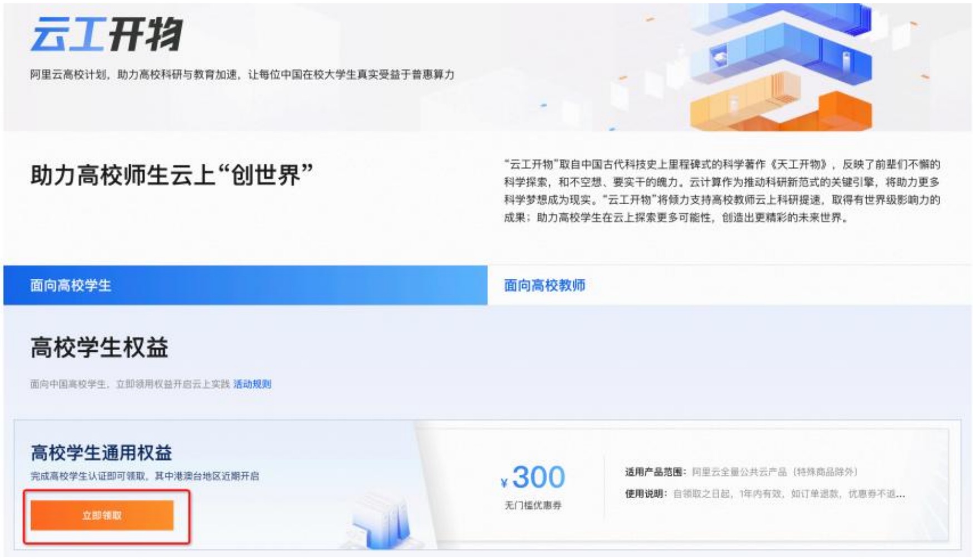Click 阿里云全量公共云产品 scope text
This screenshot has height=560, width=973.
coord(739,472)
